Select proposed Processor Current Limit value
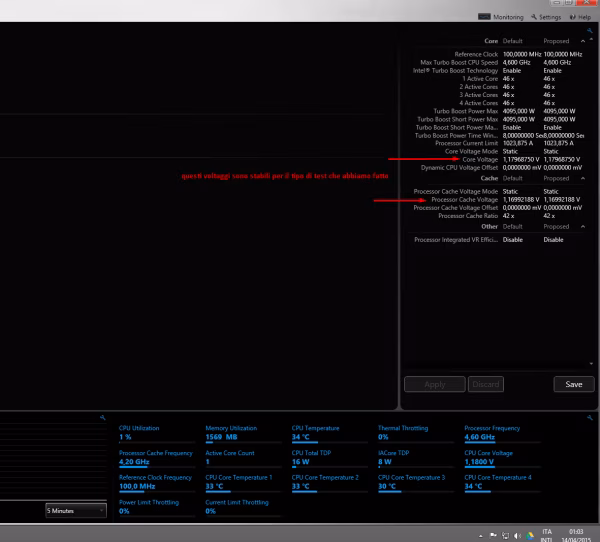 tap(559, 143)
